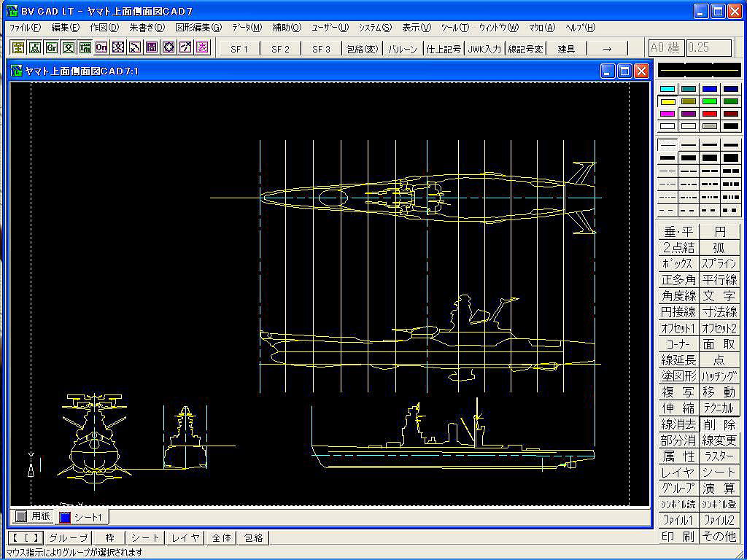Click the A0 横 paper size field
The width and height of the screenshot is (747, 560).
[667, 48]
